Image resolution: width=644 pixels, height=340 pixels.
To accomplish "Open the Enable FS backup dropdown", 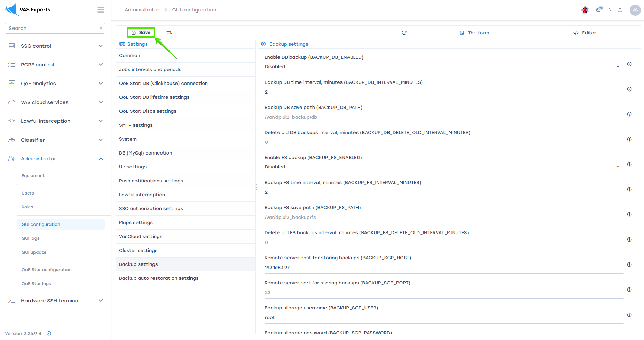I will pos(441,167).
